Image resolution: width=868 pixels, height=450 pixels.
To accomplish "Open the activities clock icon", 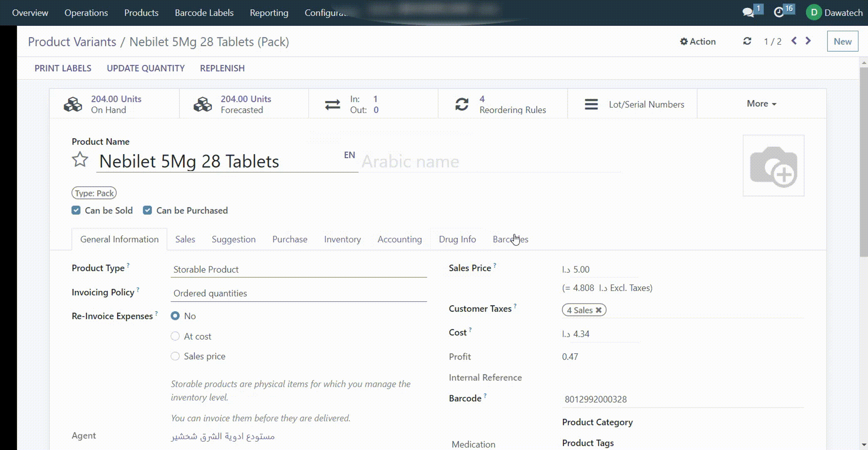I will tap(779, 12).
